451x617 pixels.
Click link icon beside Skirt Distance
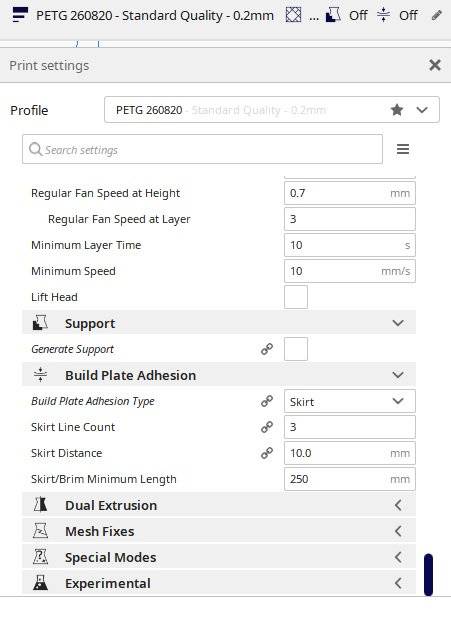pyautogui.click(x=267, y=453)
